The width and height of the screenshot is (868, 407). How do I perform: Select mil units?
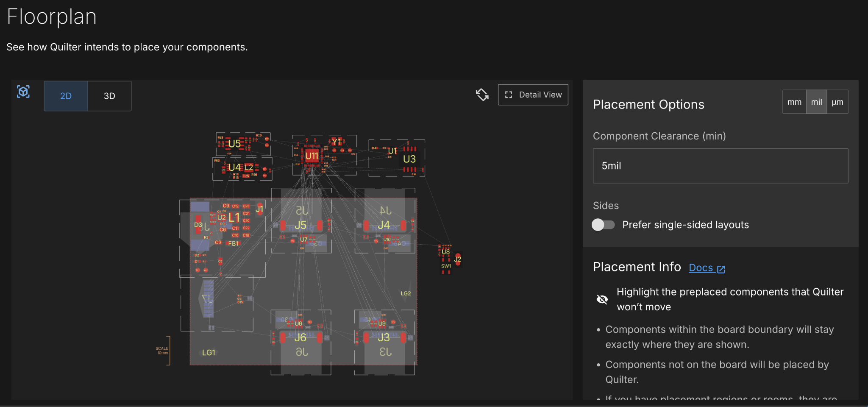(816, 102)
